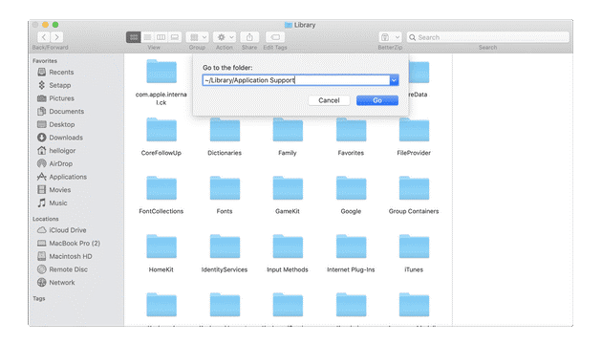Switch to list view

pyautogui.click(x=147, y=37)
